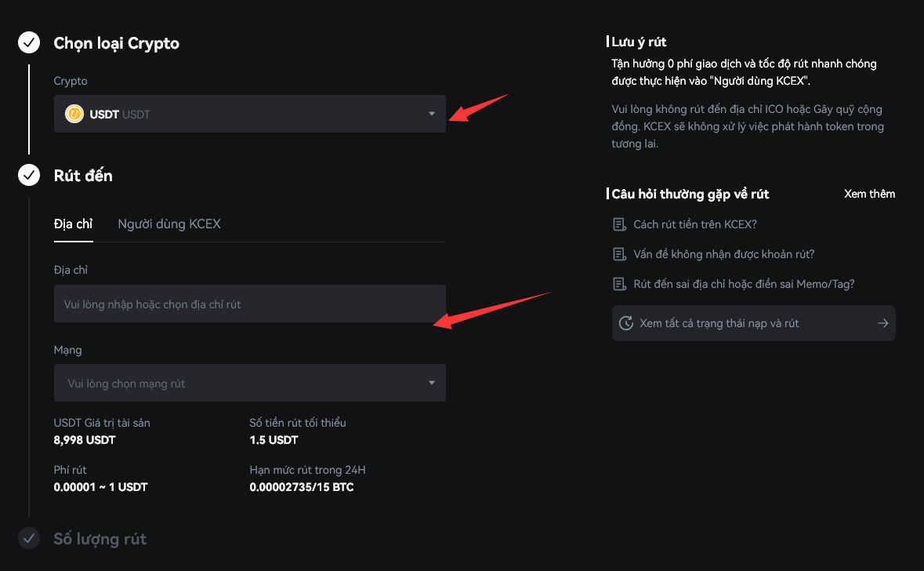Click the Crypto dropdown arrow
924x571 pixels.
pyautogui.click(x=431, y=115)
